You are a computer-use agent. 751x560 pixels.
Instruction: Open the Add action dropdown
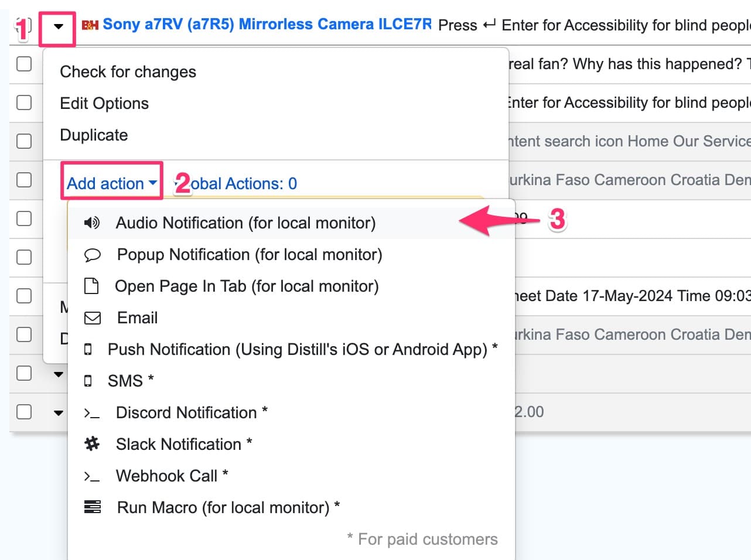[x=111, y=183]
